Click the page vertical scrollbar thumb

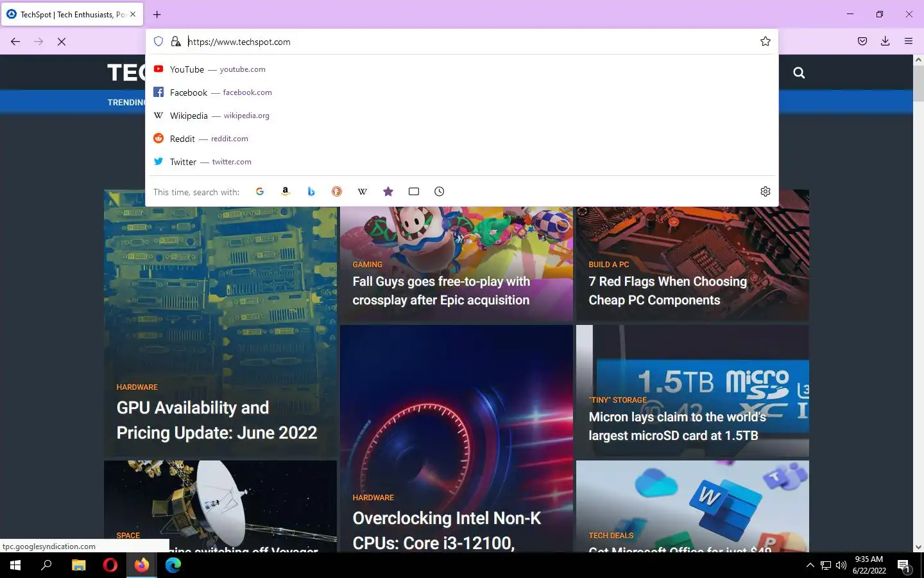918,82
